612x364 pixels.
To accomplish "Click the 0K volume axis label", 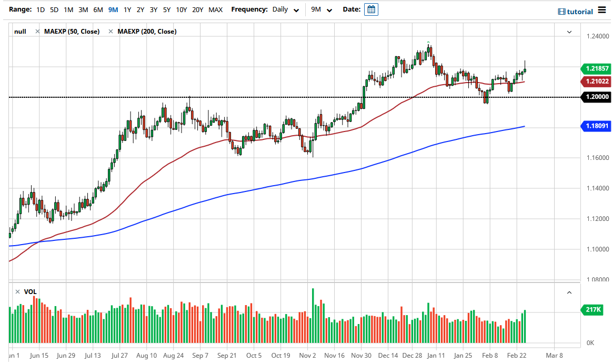I will pyautogui.click(x=590, y=343).
